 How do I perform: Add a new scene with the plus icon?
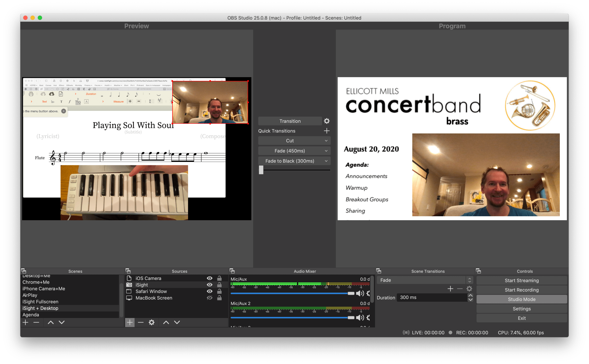click(25, 322)
